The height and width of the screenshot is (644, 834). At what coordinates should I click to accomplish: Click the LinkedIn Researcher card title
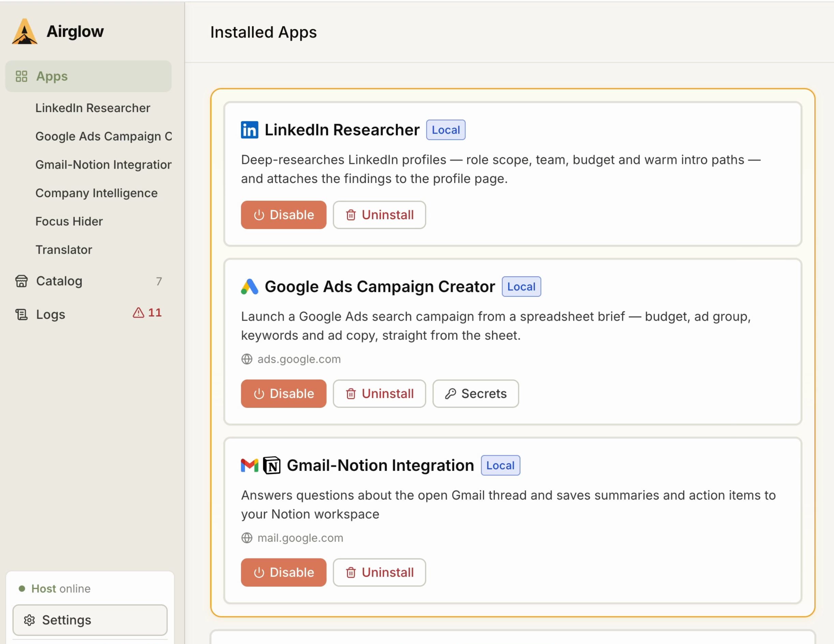point(342,130)
